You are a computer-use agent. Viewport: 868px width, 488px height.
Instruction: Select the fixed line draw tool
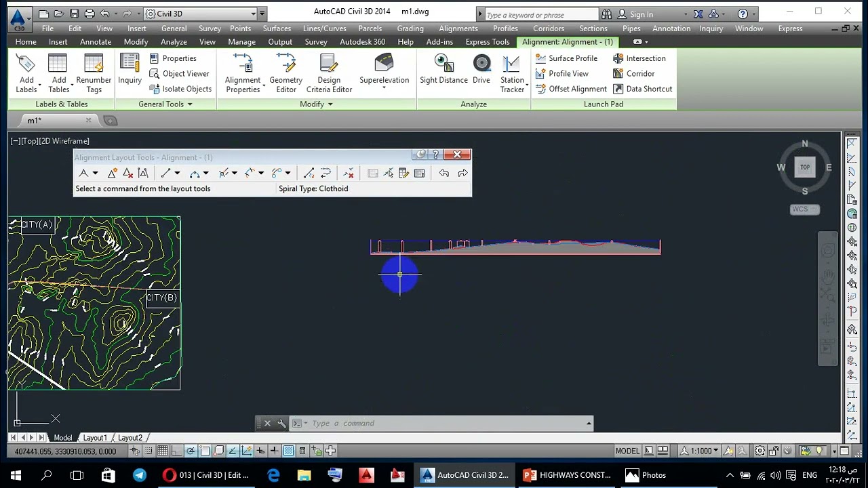166,174
